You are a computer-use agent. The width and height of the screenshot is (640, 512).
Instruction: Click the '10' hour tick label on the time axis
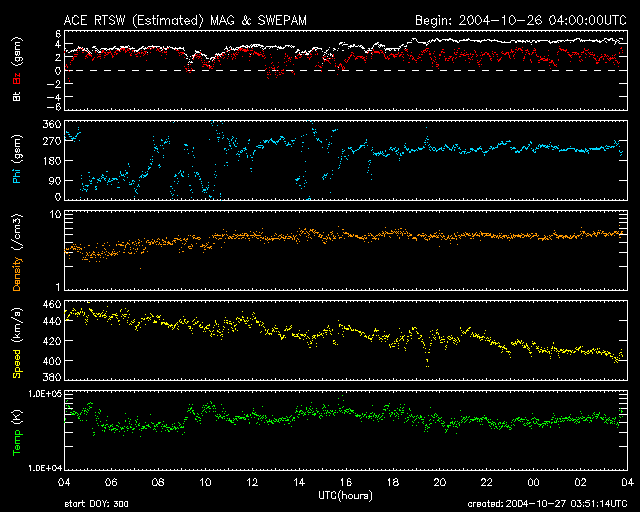pos(205,483)
